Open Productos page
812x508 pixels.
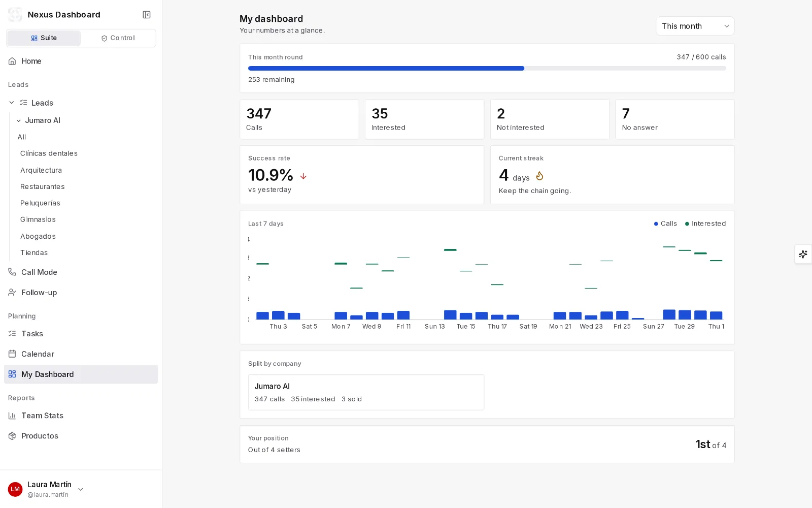(x=81, y=436)
